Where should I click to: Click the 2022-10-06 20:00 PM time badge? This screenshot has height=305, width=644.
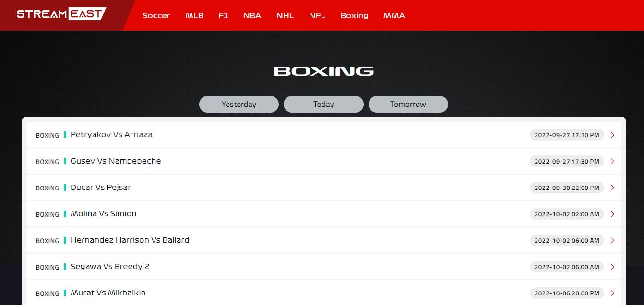[x=567, y=293]
